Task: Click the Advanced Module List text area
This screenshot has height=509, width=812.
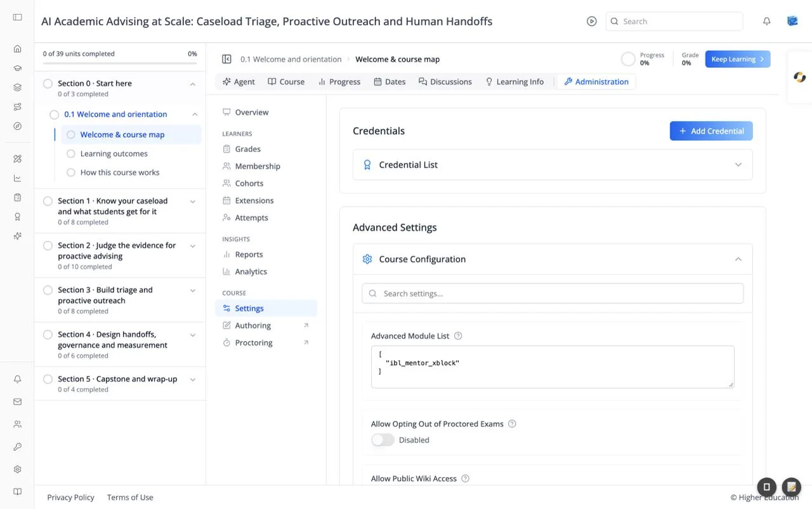Action: pos(553,367)
